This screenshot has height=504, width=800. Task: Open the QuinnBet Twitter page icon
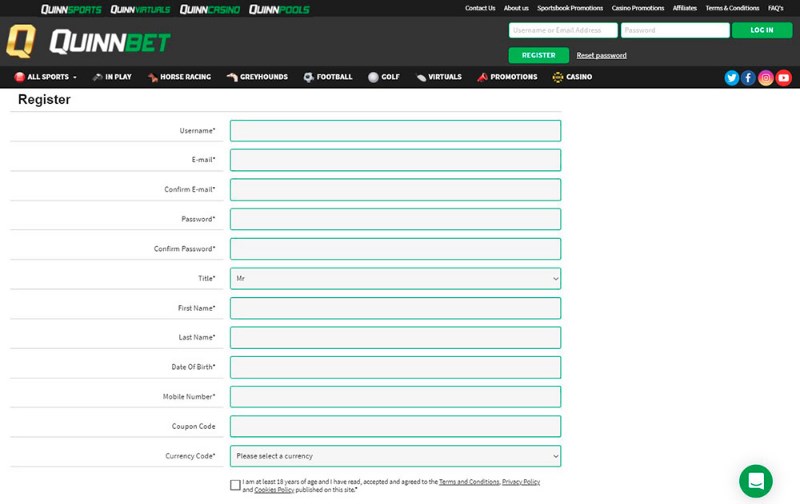[x=732, y=78]
